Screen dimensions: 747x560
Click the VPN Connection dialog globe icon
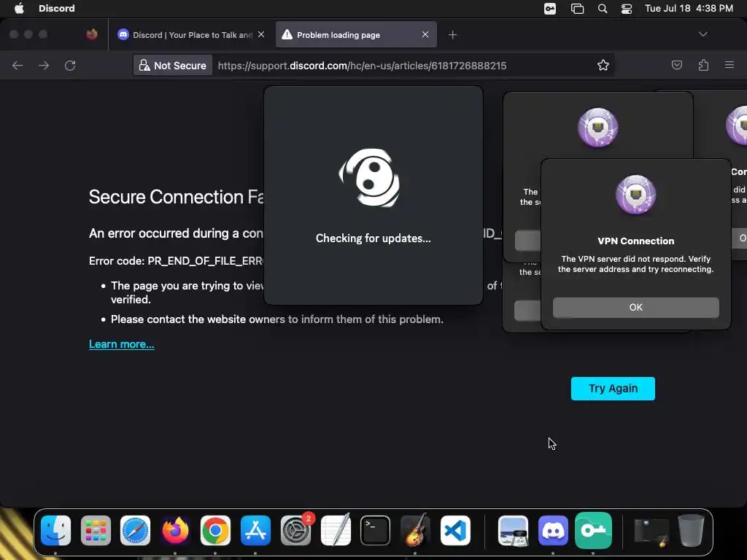(635, 194)
